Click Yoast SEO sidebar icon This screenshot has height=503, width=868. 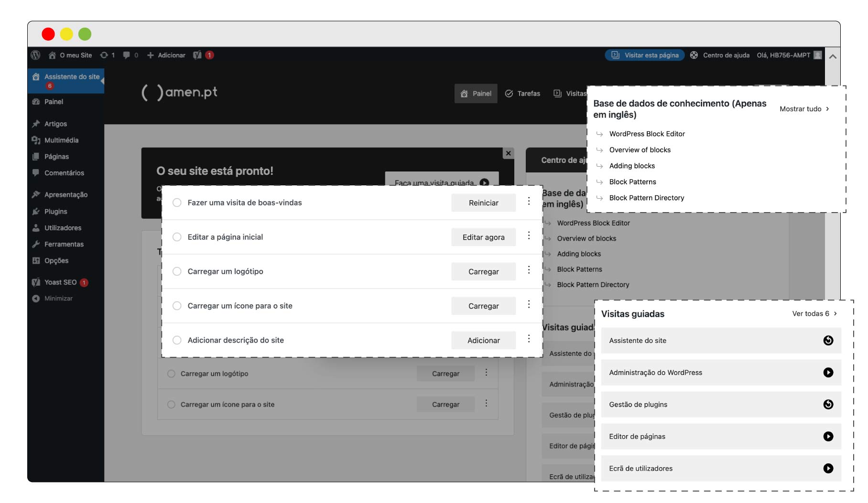(36, 282)
